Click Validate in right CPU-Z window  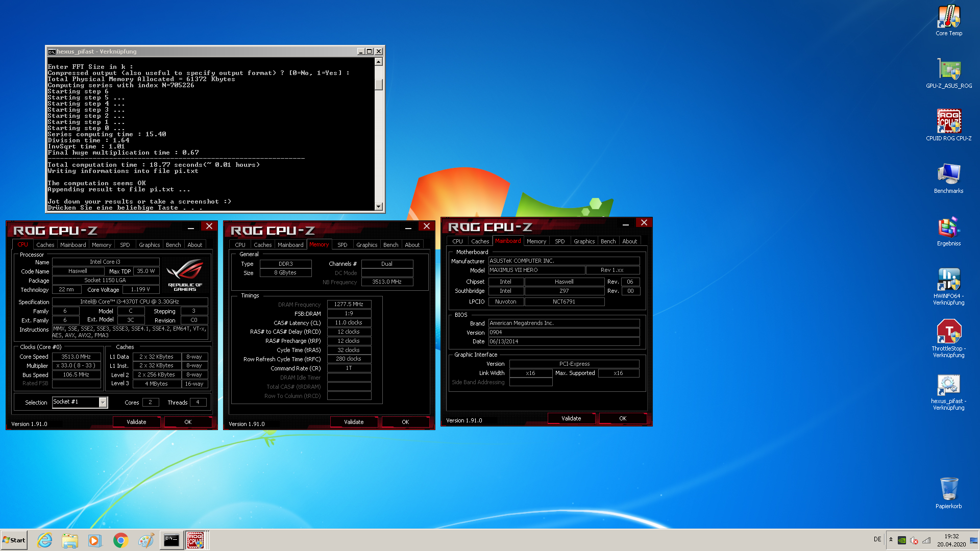[571, 418]
